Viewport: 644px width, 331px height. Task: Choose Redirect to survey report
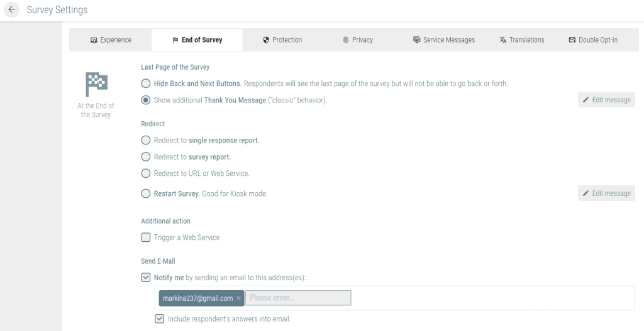point(146,156)
